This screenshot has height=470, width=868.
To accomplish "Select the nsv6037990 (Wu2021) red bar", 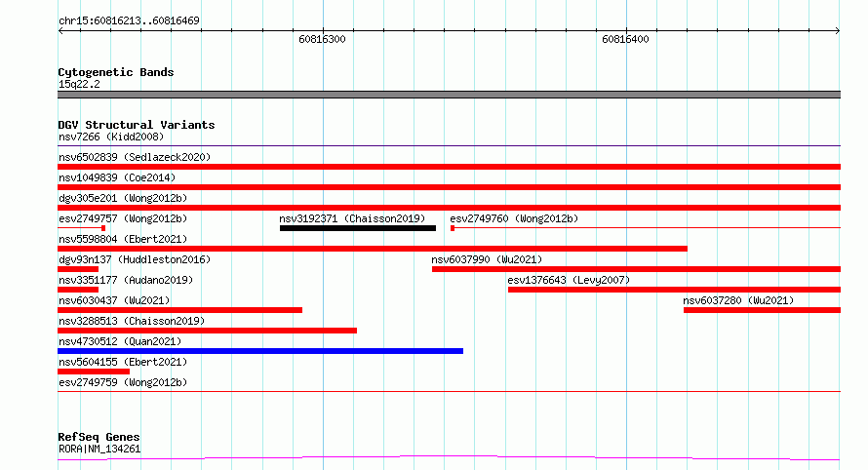I will (x=636, y=269).
